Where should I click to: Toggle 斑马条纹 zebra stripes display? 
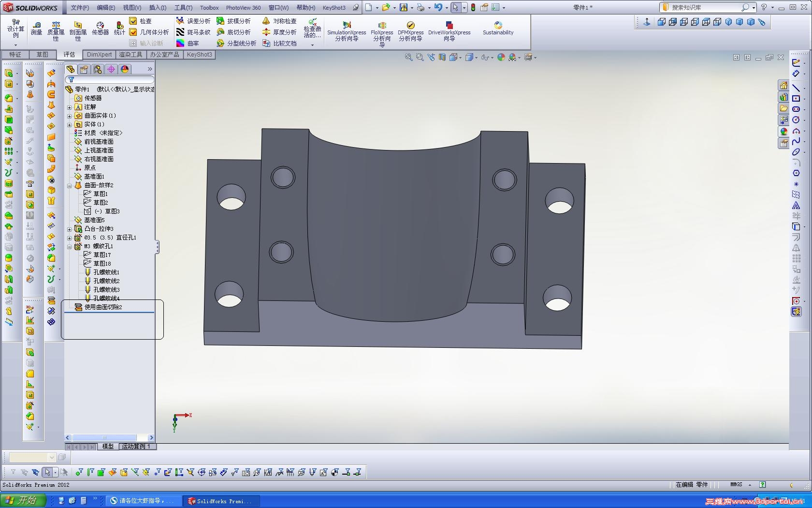coord(193,32)
